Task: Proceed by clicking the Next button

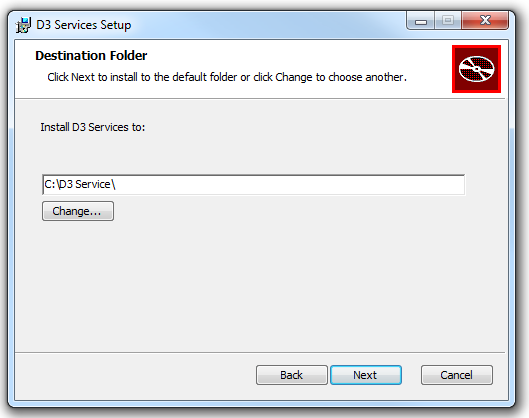Action: [366, 375]
